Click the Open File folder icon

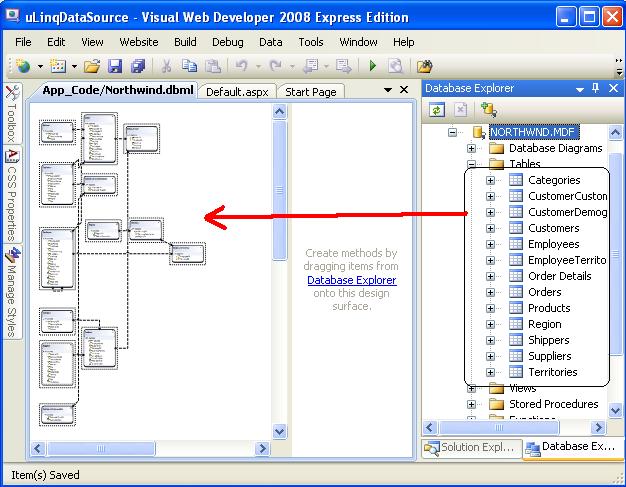coord(92,66)
